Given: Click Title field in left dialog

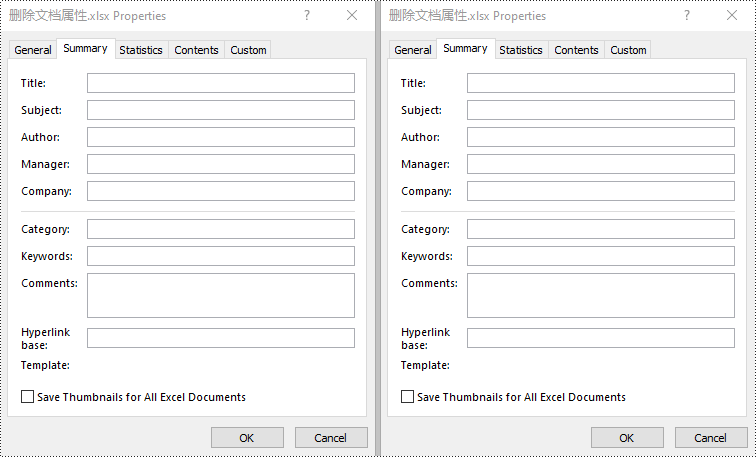Looking at the screenshot, I should point(221,83).
